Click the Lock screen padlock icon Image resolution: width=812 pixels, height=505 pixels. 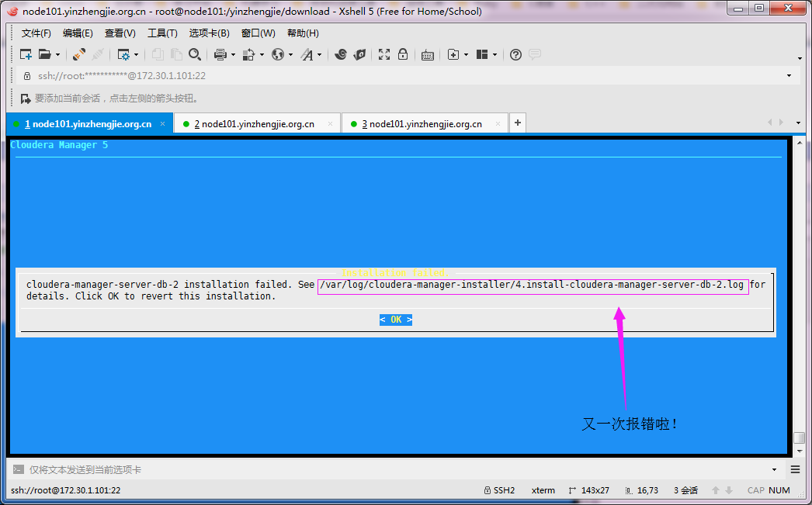403,54
